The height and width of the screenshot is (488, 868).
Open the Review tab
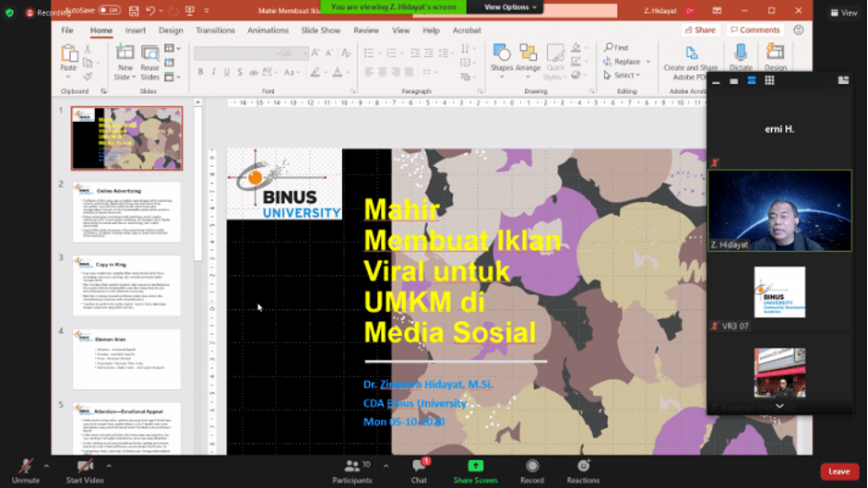(x=366, y=30)
